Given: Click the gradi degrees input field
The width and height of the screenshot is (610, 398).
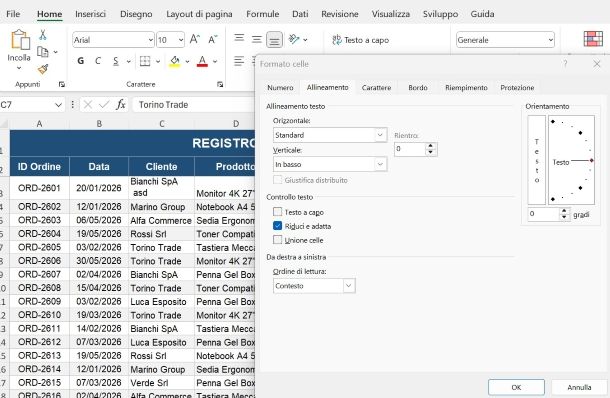Looking at the screenshot, I should point(543,214).
